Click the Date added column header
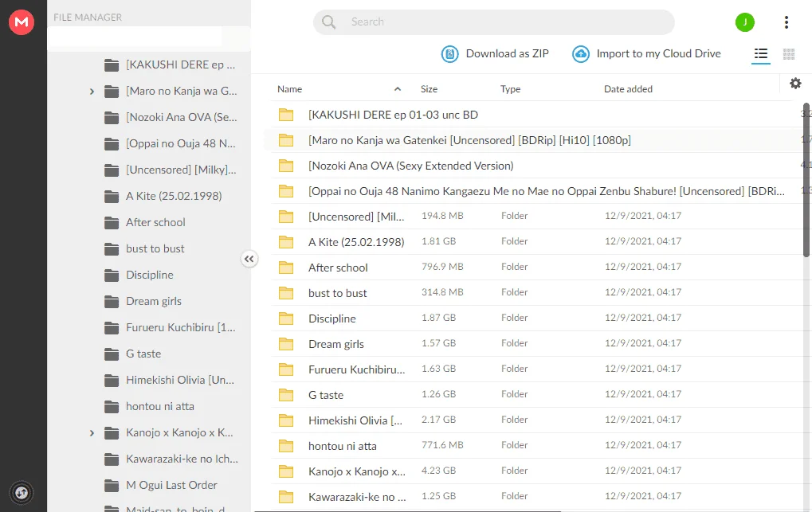This screenshot has height=512, width=812. click(628, 89)
